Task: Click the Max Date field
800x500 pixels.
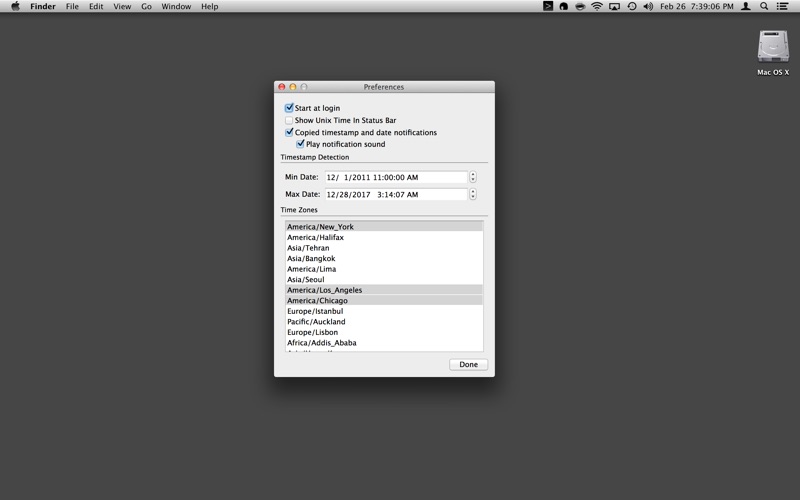Action: (x=396, y=194)
